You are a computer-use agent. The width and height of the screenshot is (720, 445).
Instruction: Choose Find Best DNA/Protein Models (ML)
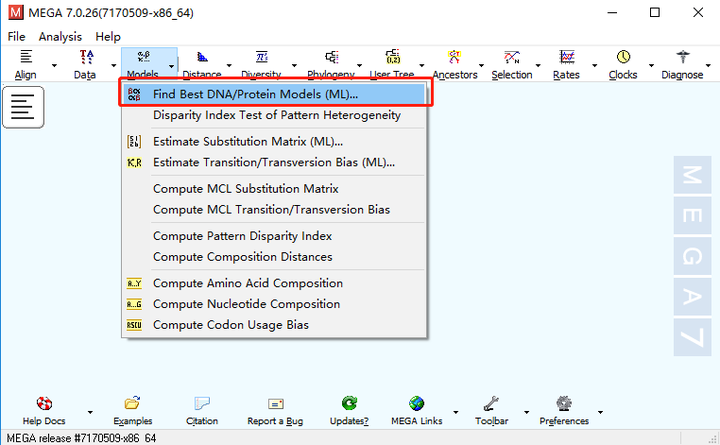tap(274, 94)
